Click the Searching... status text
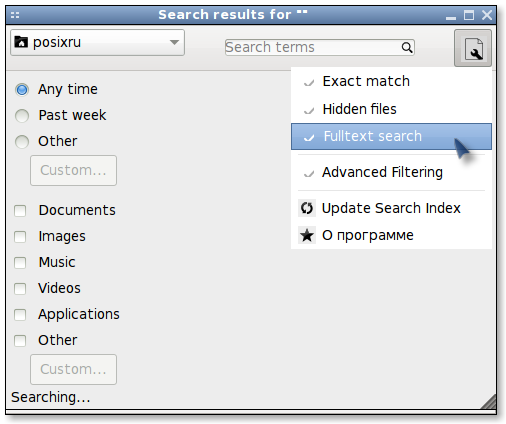 click(51, 397)
